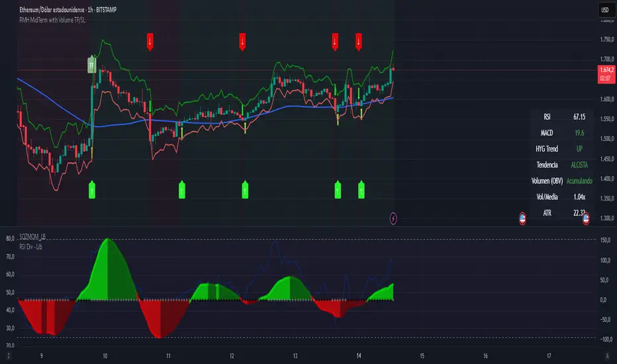Screen dimensions: 617x364
Task: Click the HYG Trend label
Action: [x=547, y=149]
